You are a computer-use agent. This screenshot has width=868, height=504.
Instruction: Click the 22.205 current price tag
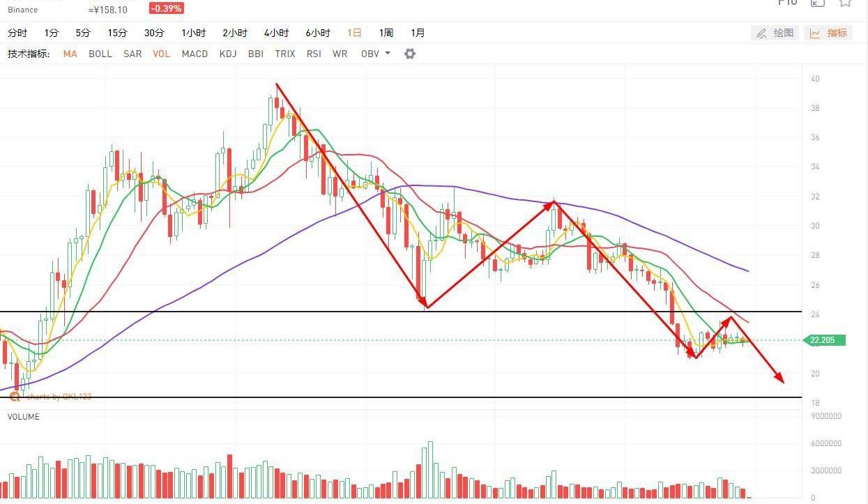click(x=824, y=340)
